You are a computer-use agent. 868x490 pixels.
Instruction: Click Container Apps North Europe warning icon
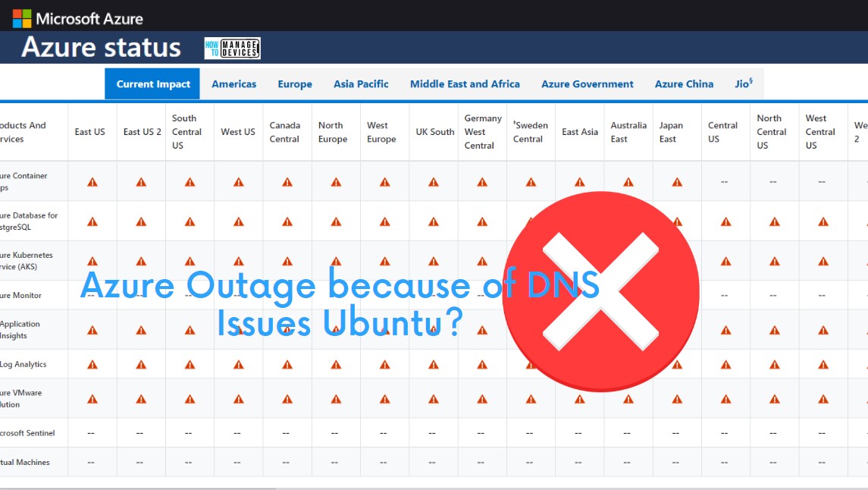[x=336, y=182]
